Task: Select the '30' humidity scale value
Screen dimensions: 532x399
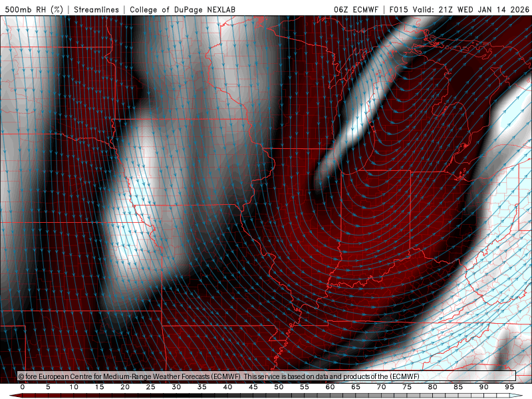Action: (176, 387)
